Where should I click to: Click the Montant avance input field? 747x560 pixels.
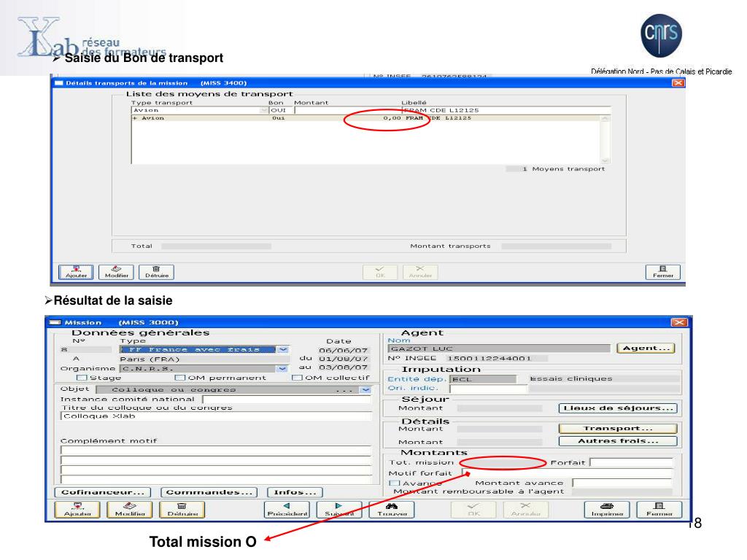pos(622,483)
